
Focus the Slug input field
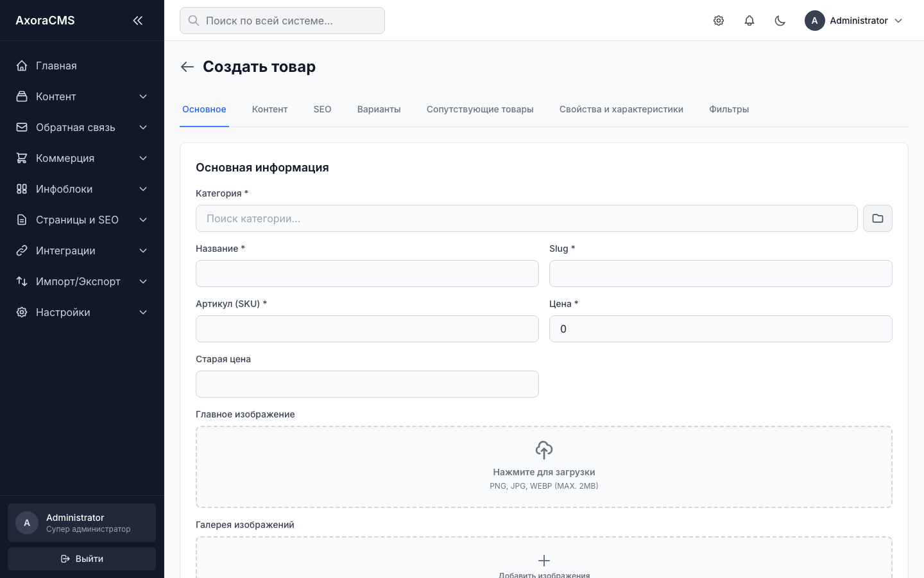point(721,274)
